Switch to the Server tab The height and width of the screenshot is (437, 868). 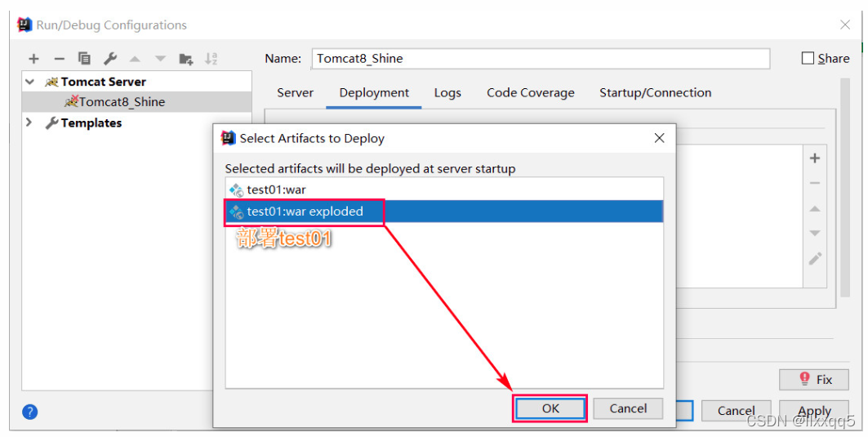tap(295, 92)
